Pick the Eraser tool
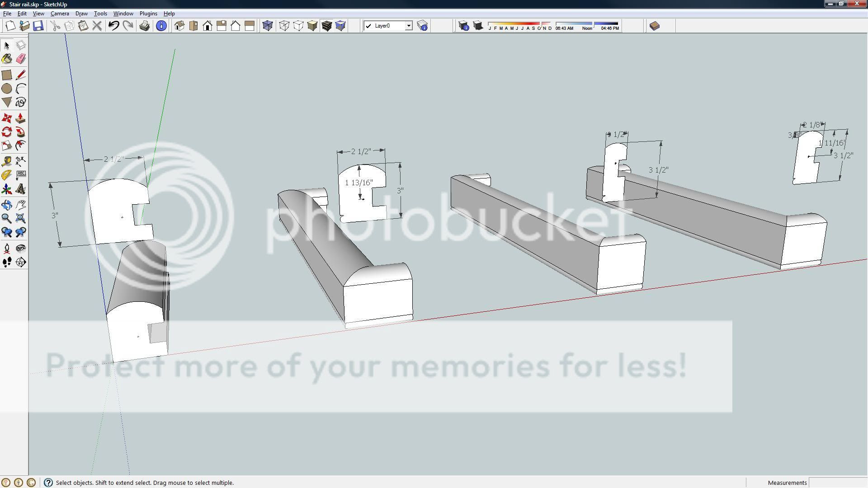 point(21,59)
